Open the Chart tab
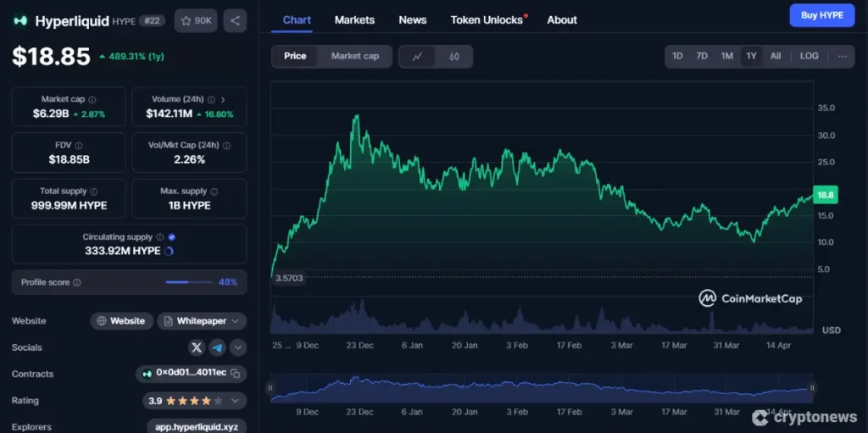 pyautogui.click(x=297, y=20)
